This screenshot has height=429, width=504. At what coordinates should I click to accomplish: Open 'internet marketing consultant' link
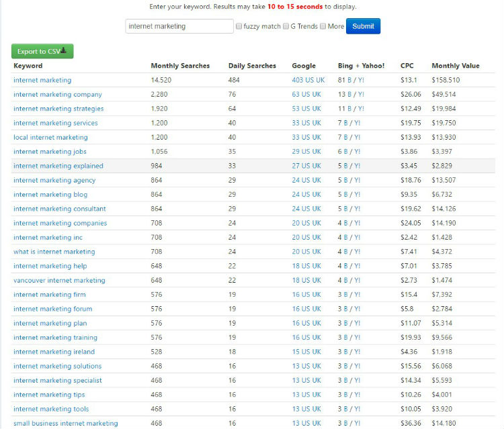[59, 209]
